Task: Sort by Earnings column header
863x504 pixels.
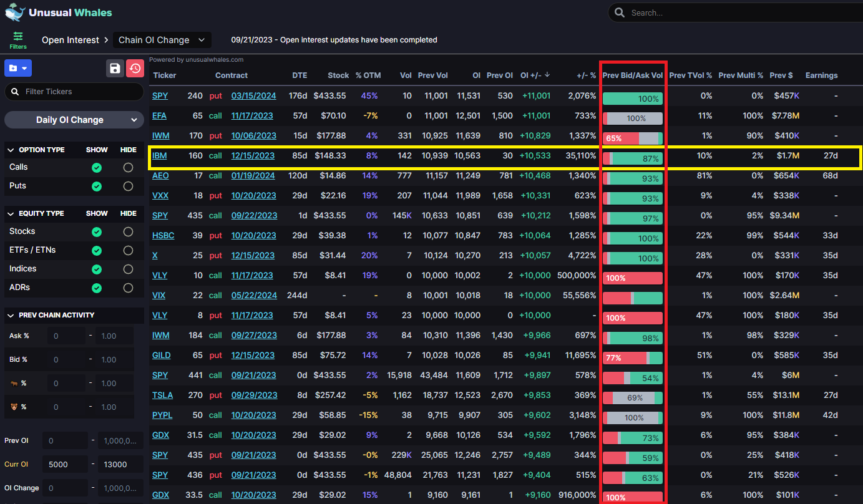Action: [821, 75]
